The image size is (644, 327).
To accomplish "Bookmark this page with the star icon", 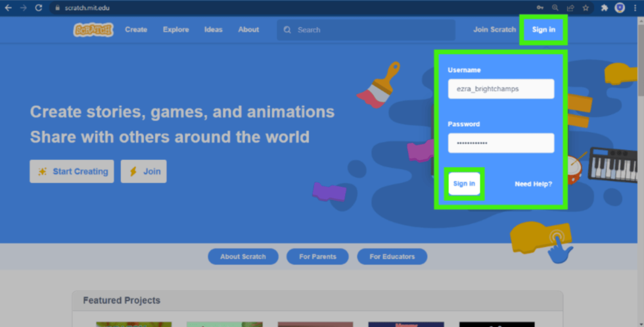I will [x=586, y=8].
